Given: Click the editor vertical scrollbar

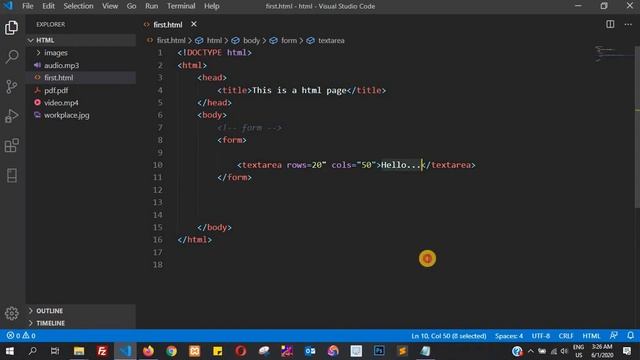Looking at the screenshot, I should click(x=637, y=127).
